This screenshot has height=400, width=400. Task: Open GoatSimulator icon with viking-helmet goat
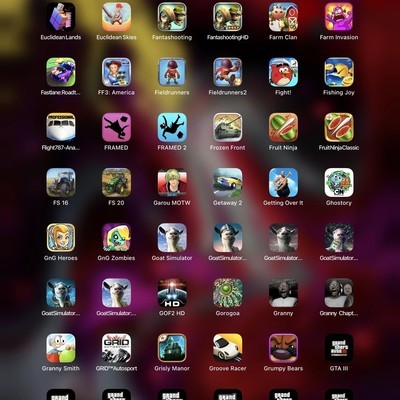pyautogui.click(x=228, y=238)
